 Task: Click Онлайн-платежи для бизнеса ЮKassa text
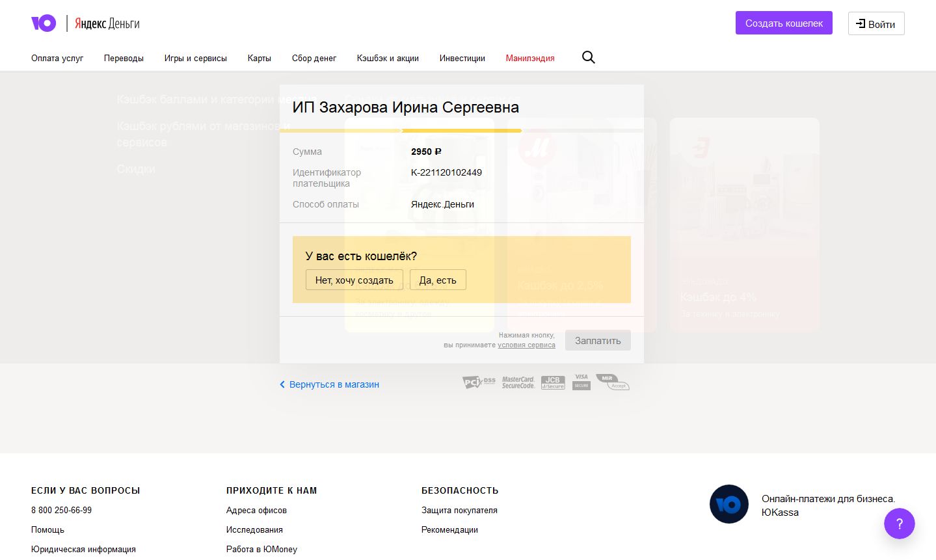828,505
